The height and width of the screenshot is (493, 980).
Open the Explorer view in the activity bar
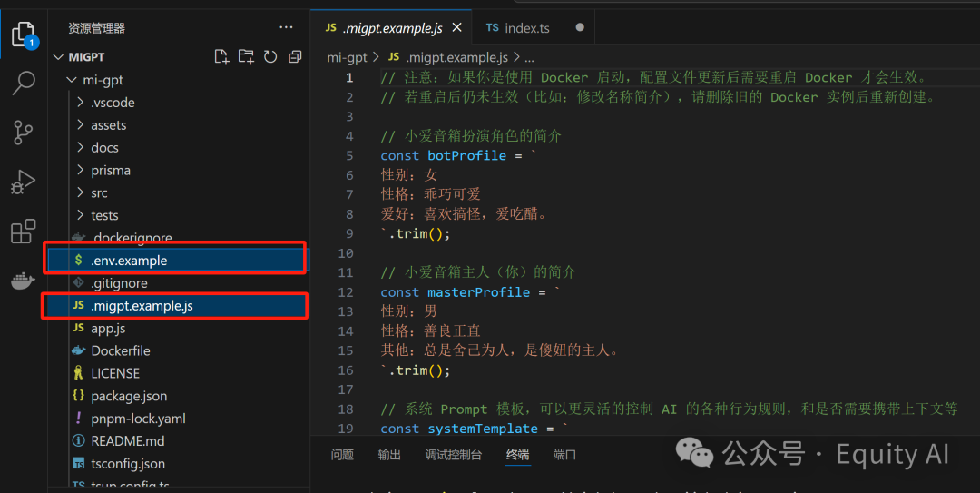click(24, 35)
